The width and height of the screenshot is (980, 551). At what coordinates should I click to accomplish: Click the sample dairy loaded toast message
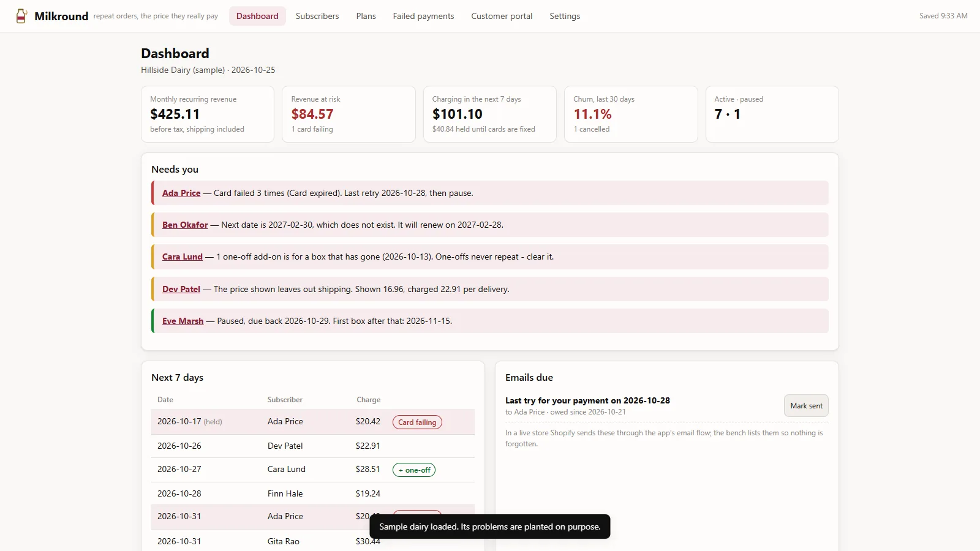coord(490,527)
